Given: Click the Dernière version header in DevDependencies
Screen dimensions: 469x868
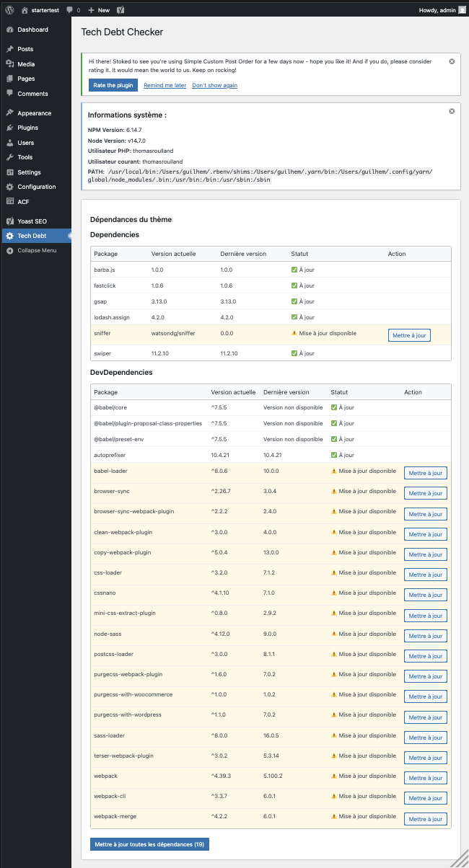Looking at the screenshot, I should 286,392.
